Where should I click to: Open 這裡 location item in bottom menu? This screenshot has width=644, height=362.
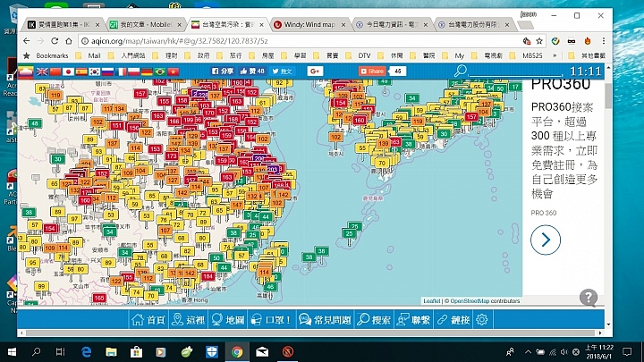click(188, 319)
